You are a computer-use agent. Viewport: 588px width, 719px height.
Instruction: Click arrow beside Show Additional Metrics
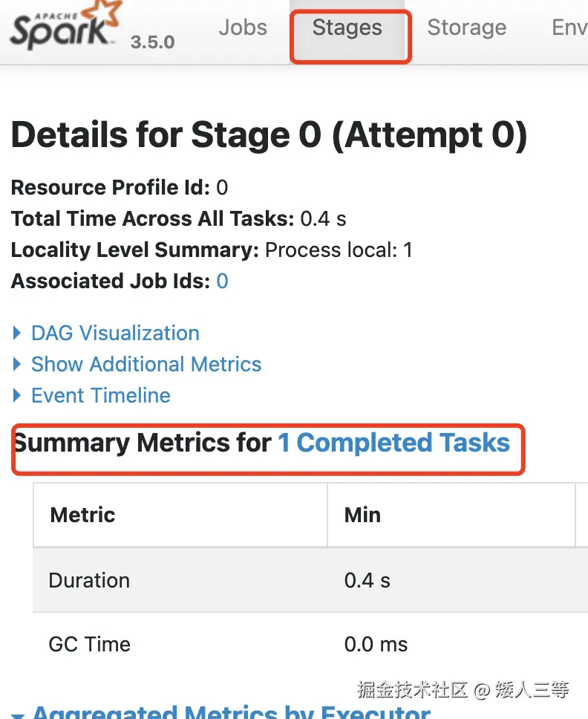point(18,364)
